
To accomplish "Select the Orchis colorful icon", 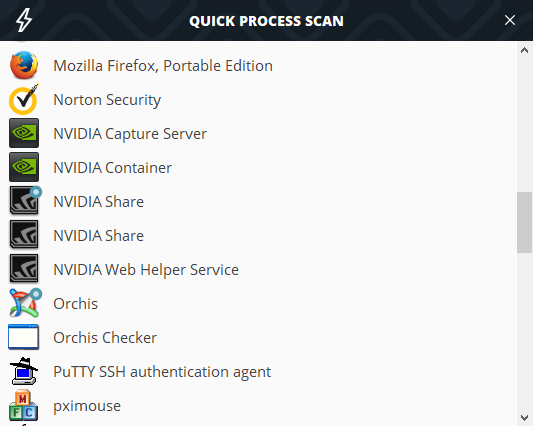I will pyautogui.click(x=25, y=303).
